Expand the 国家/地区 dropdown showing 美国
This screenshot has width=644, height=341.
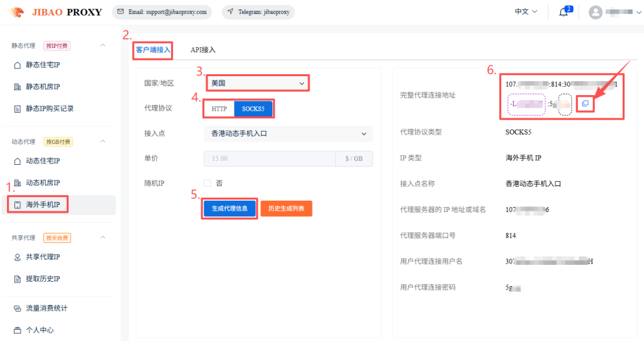(258, 83)
